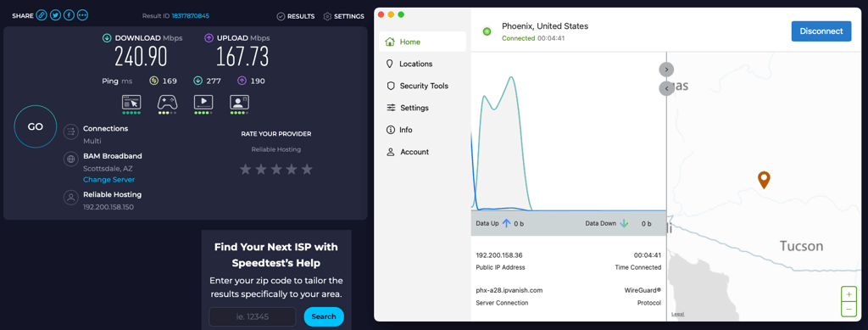Click the 167.73 upload speed value
Viewport: 868px width, 330px height.
coord(242,57)
